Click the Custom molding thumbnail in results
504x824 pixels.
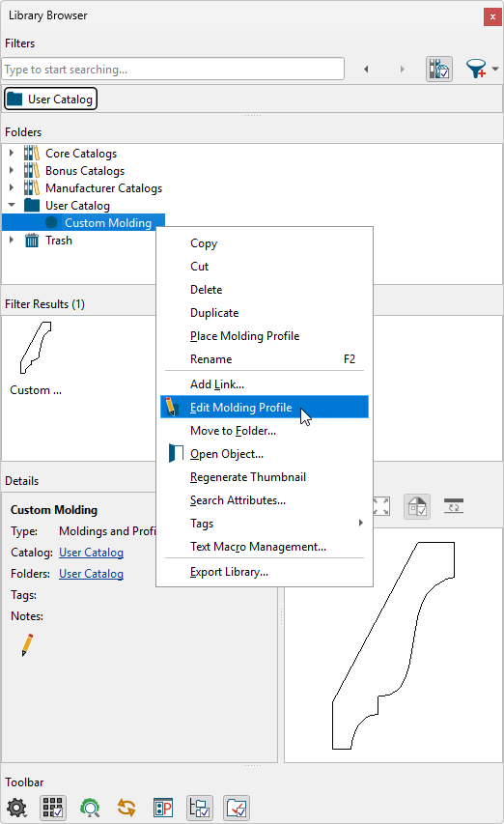click(x=36, y=348)
